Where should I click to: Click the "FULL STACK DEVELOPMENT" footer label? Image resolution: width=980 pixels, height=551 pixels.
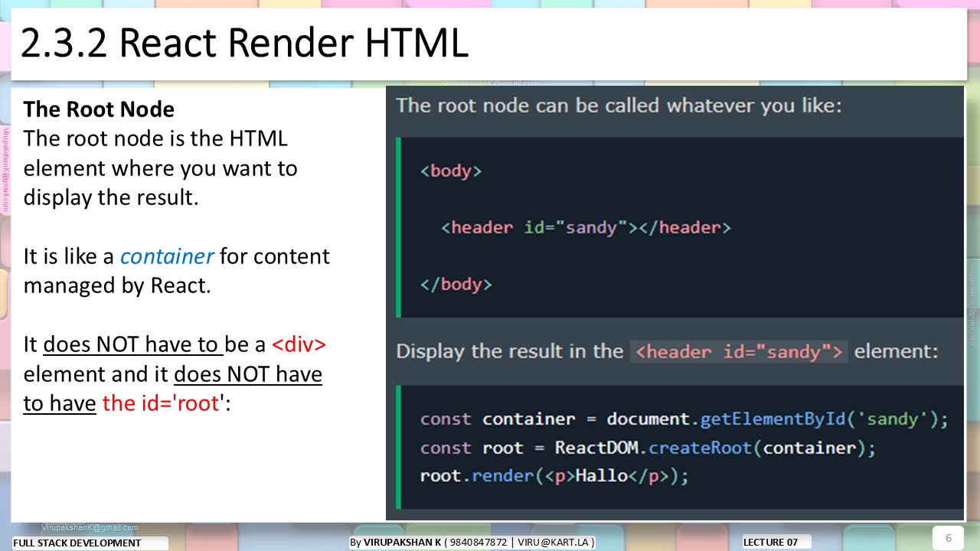pyautogui.click(x=77, y=543)
